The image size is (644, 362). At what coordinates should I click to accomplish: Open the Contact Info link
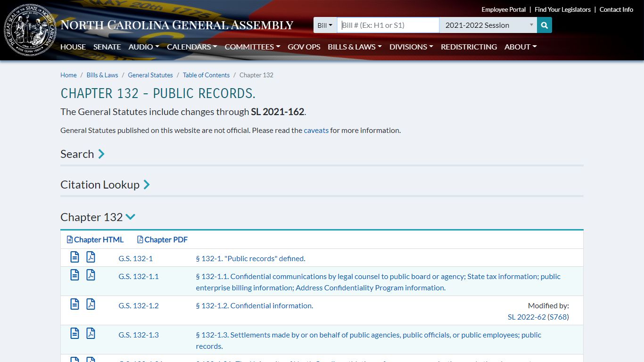(x=616, y=9)
